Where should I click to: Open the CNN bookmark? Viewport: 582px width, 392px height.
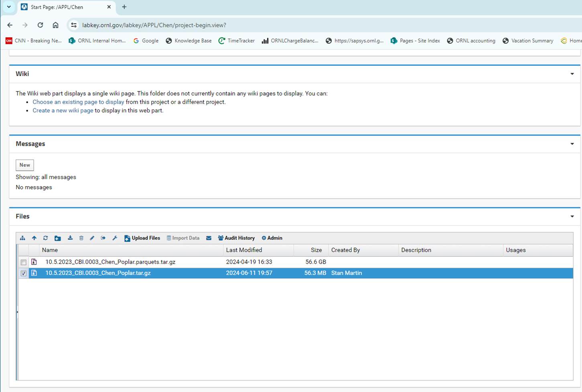pos(34,41)
